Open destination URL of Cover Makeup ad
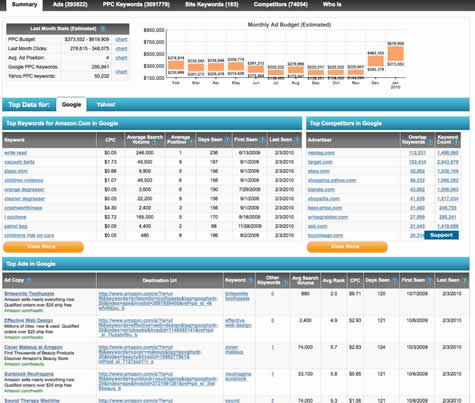Image resolution: width=475 pixels, height=403 pixels. [150, 354]
